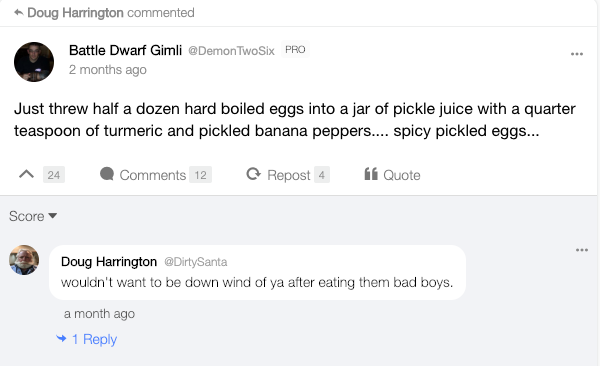Upvote the post with the caret icon
The width and height of the screenshot is (600, 366).
(26, 175)
